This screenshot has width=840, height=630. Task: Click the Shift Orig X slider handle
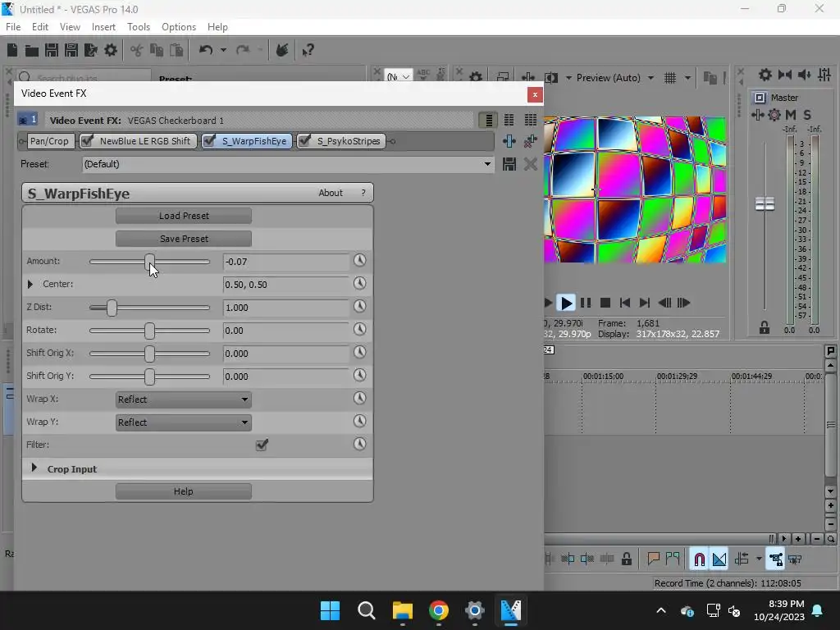point(149,354)
